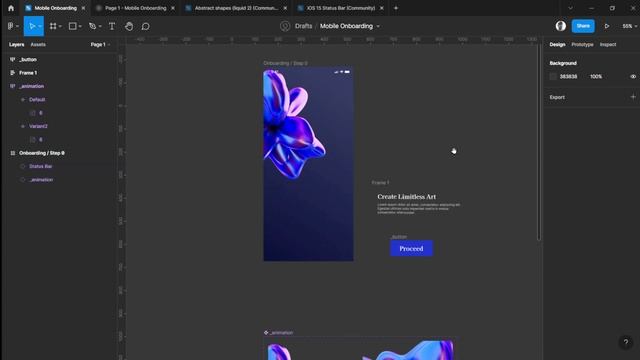
Task: Open the shape tools dropdown arrow
Action: 80,27
